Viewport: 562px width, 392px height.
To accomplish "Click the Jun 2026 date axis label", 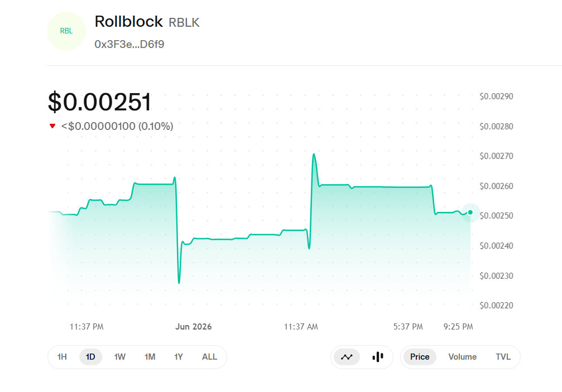I will (194, 327).
